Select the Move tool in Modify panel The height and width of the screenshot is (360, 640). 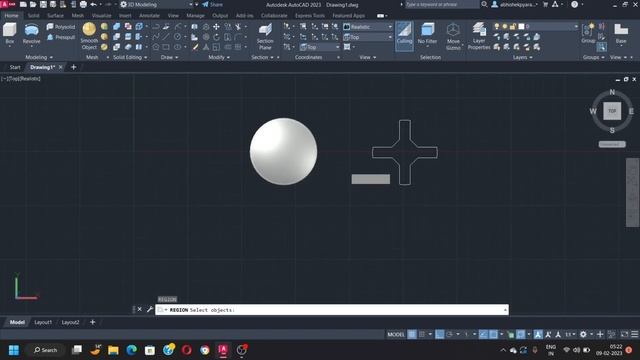pos(216,27)
